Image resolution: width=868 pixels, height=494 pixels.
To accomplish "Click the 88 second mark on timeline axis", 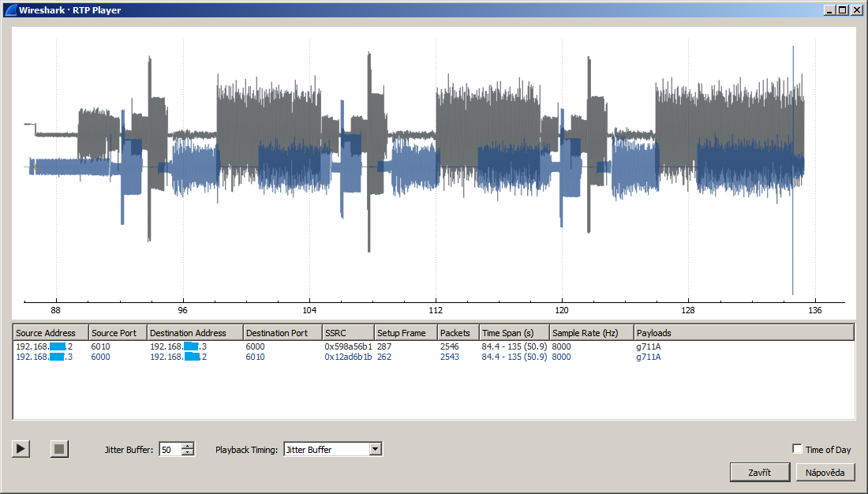I will 56,310.
